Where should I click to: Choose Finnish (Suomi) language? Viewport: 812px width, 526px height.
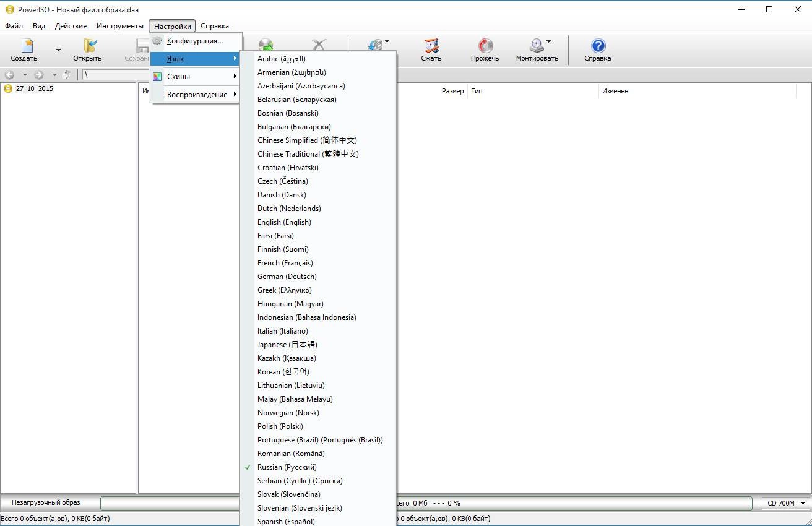pos(317,249)
